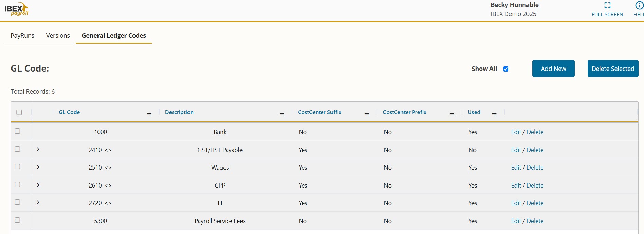Open Used column menu icon

494,115
